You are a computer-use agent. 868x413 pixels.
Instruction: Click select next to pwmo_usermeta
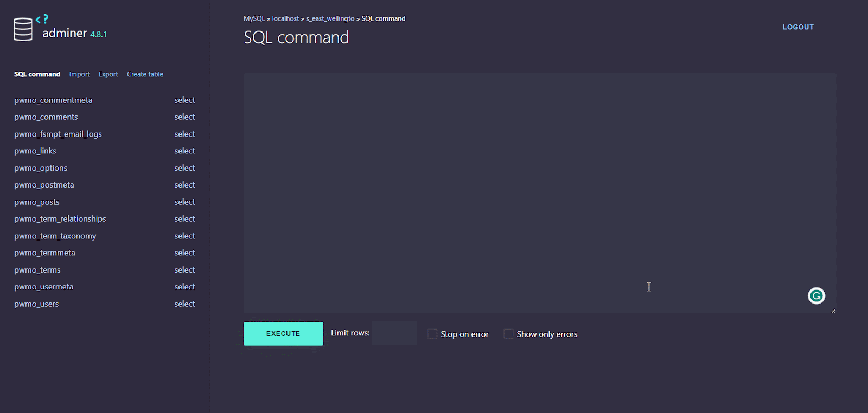point(184,287)
